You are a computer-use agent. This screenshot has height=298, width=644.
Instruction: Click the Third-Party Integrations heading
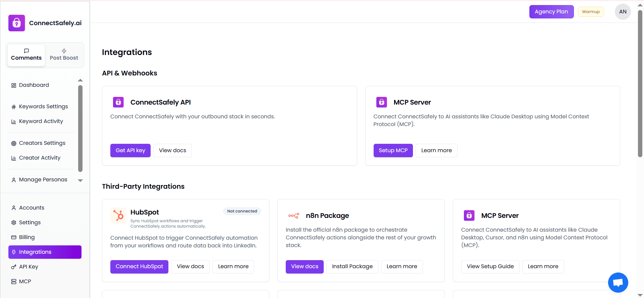coord(143,186)
